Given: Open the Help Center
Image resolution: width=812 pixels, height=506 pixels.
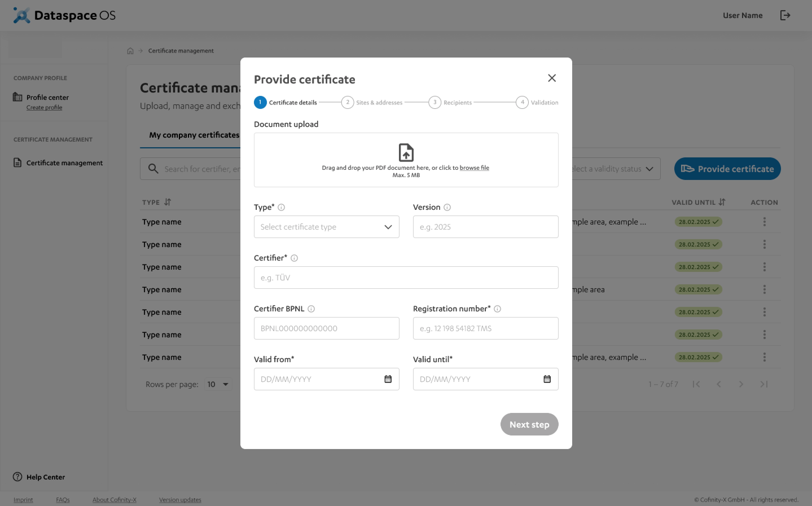Looking at the screenshot, I should (x=45, y=477).
